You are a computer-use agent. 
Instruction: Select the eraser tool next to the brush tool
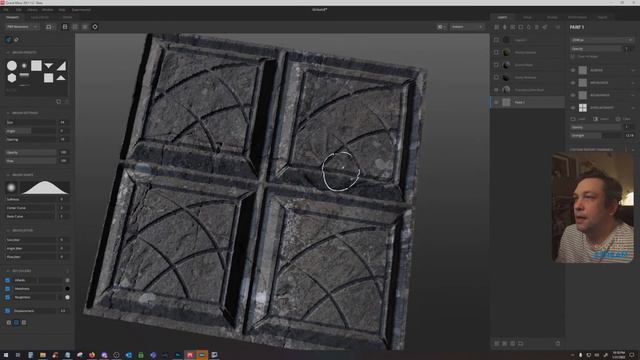pyautogui.click(x=16, y=40)
